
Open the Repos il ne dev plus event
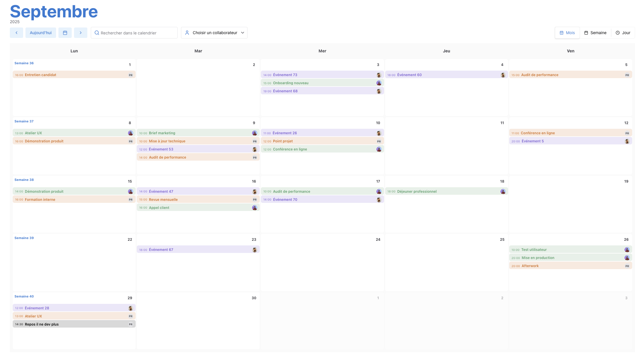coord(42,324)
